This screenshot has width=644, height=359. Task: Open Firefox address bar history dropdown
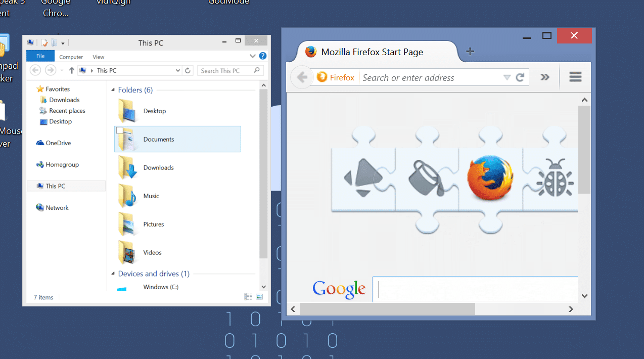click(x=507, y=77)
